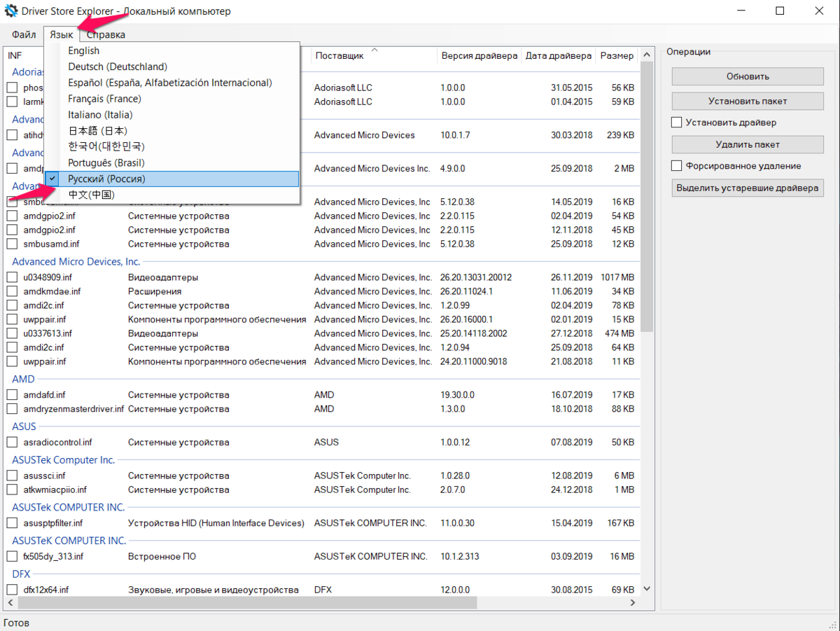840x631 pixels.
Task: Click "Устройства HID (Human Interface Devices)" cell
Action: (x=216, y=523)
